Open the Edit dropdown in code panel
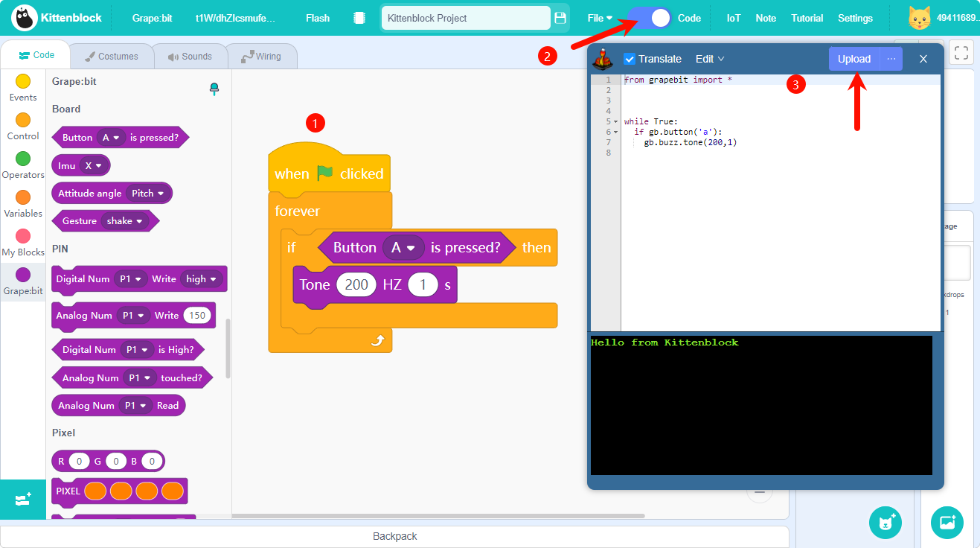 point(710,59)
